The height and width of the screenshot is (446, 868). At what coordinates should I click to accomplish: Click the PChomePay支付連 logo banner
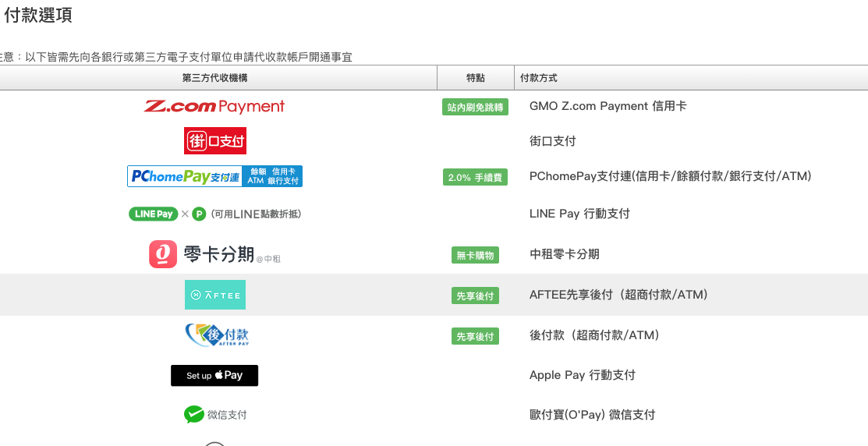coord(214,176)
